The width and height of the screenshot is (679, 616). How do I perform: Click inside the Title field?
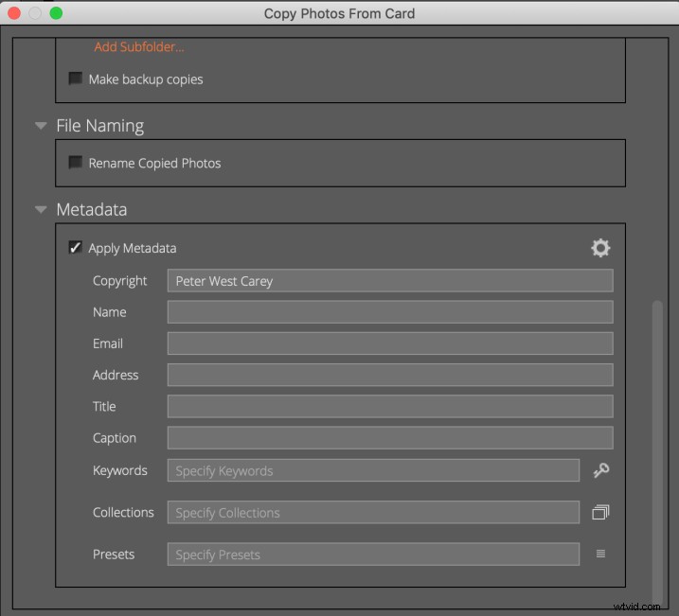(x=389, y=407)
